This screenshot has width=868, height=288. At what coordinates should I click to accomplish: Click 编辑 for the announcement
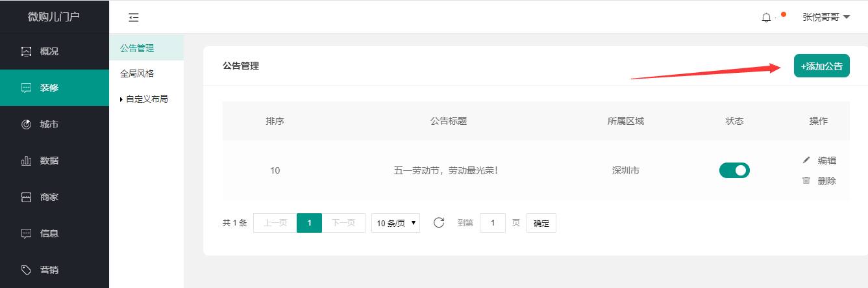[827, 161]
